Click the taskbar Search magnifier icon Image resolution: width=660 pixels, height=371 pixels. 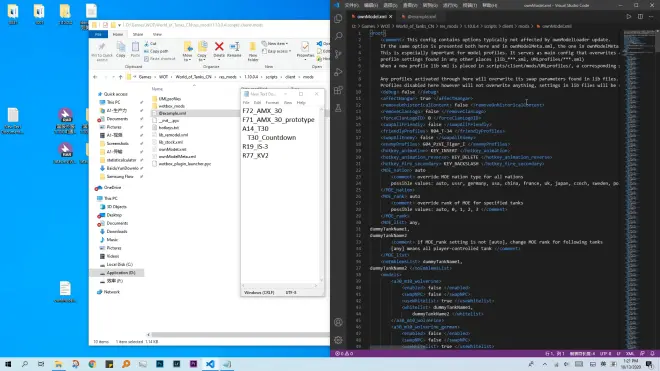24,364
